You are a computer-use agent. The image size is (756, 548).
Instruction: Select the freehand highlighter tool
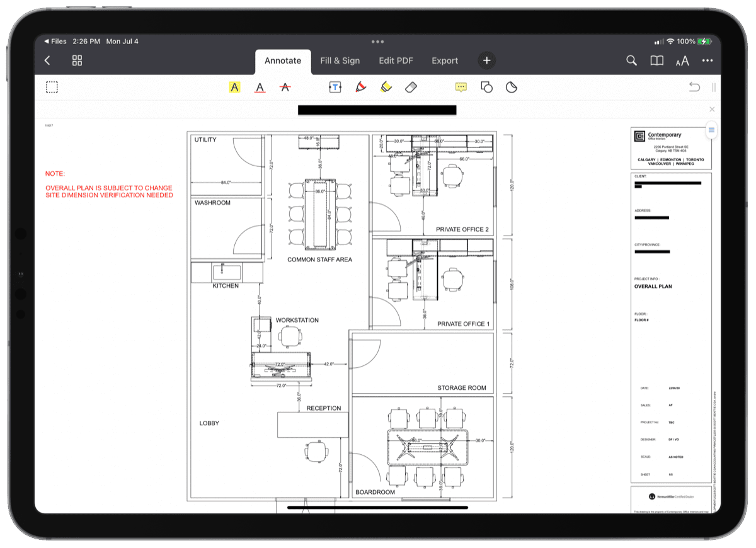pyautogui.click(x=385, y=87)
